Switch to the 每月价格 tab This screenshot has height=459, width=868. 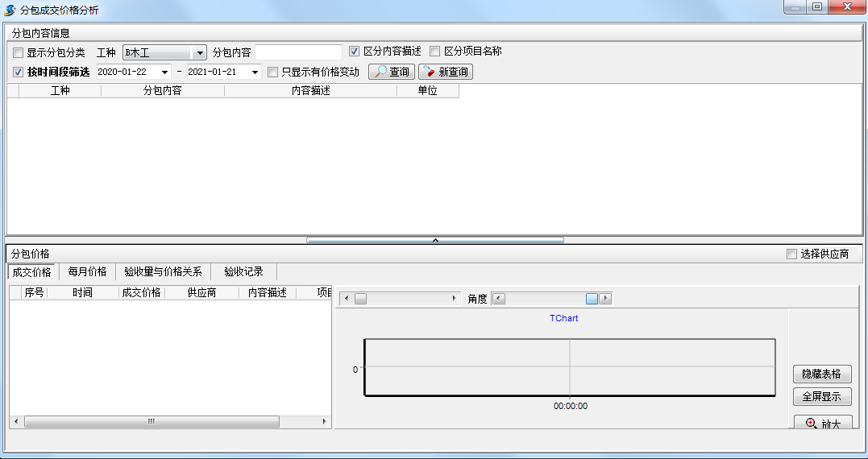pos(87,271)
